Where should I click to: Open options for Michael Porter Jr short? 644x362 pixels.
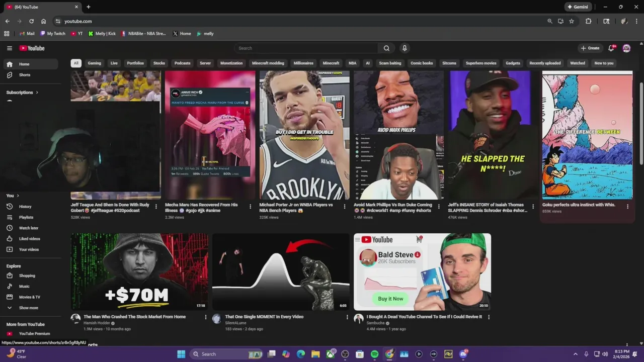(345, 206)
